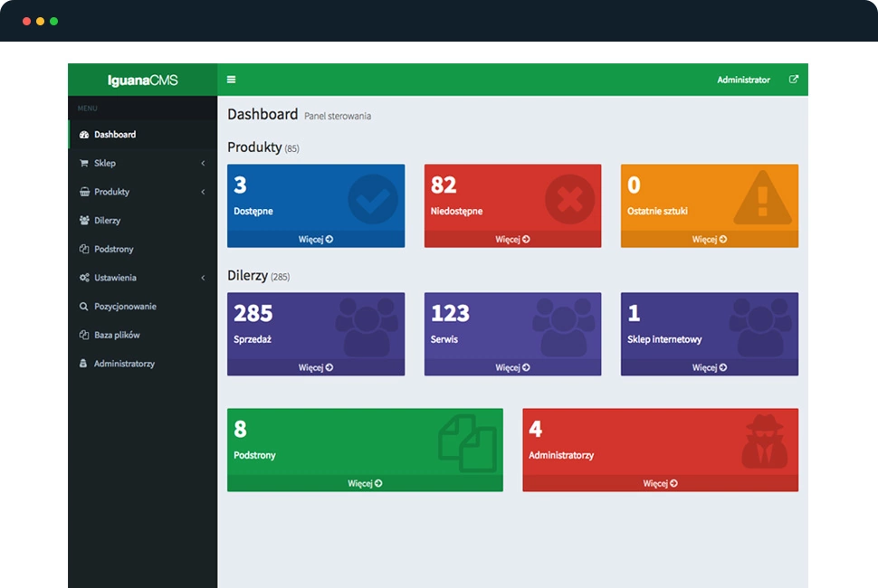Screen dimensions: 878x588
Task: Click the checkmark icon on Dostępne card
Action: point(373,199)
